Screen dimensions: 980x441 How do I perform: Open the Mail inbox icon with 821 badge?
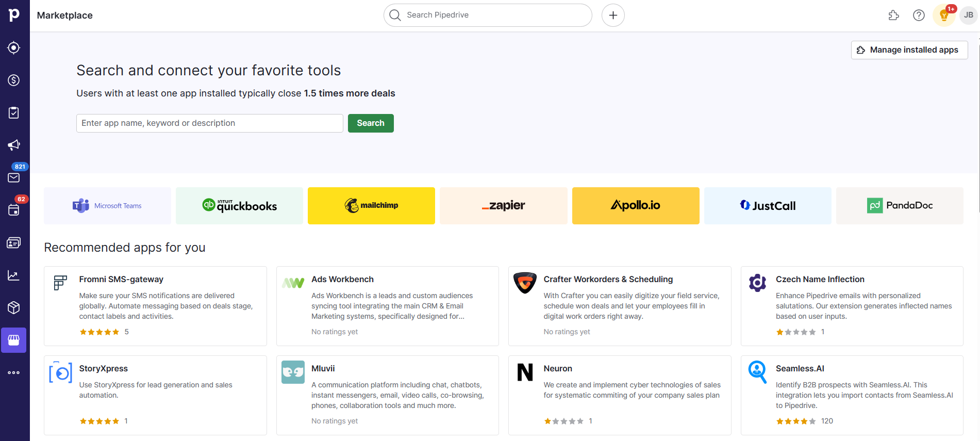14,177
